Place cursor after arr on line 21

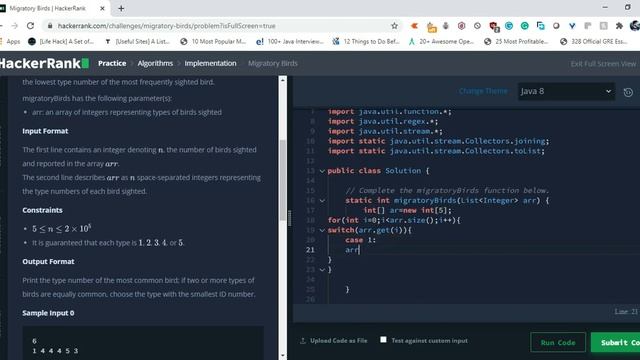pyautogui.click(x=359, y=250)
